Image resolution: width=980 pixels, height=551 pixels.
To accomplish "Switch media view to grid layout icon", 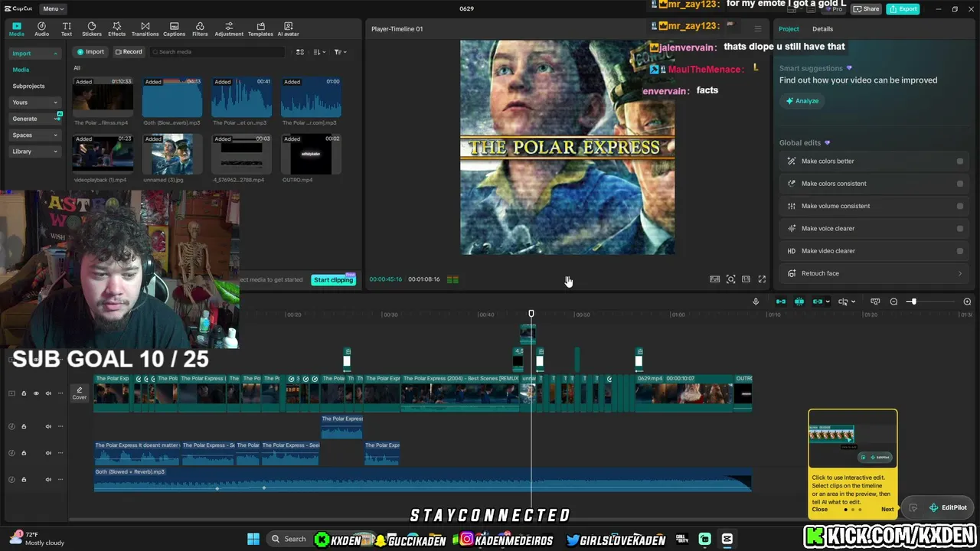I will pos(300,52).
